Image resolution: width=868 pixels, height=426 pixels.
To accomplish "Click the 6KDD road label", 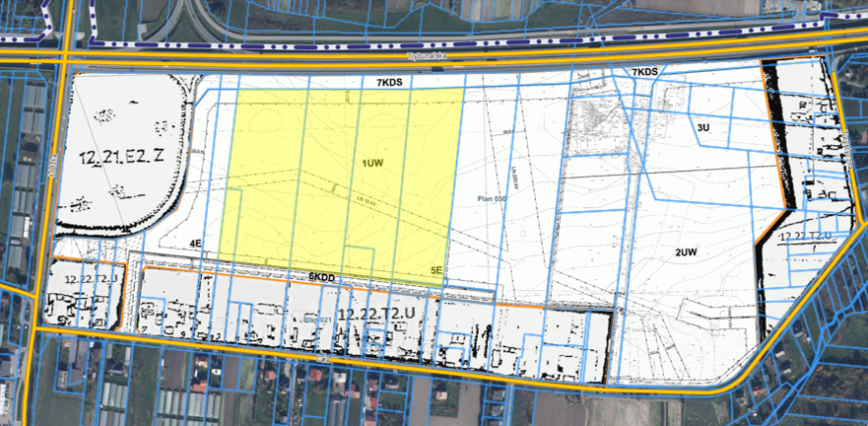I will point(322,275).
